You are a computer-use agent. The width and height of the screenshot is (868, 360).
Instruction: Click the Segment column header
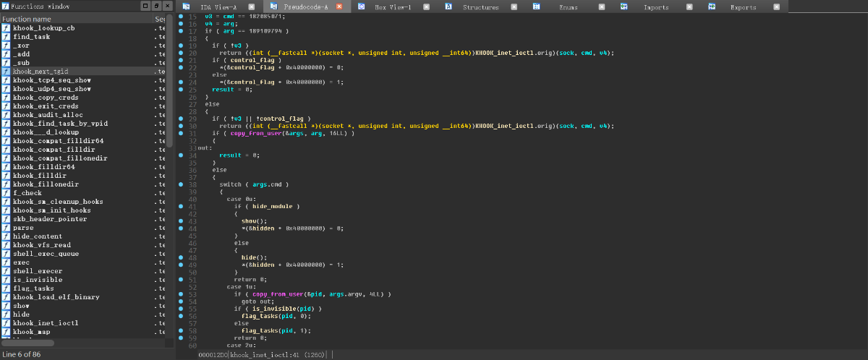point(160,19)
